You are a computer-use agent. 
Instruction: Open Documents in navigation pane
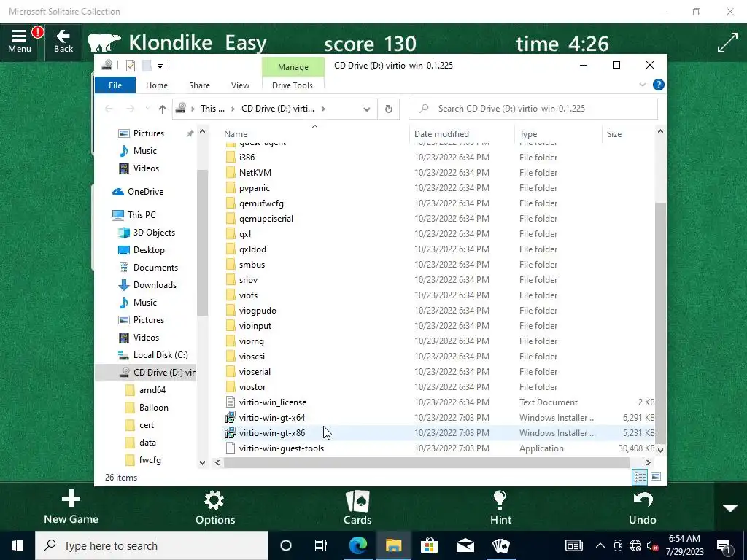(155, 268)
